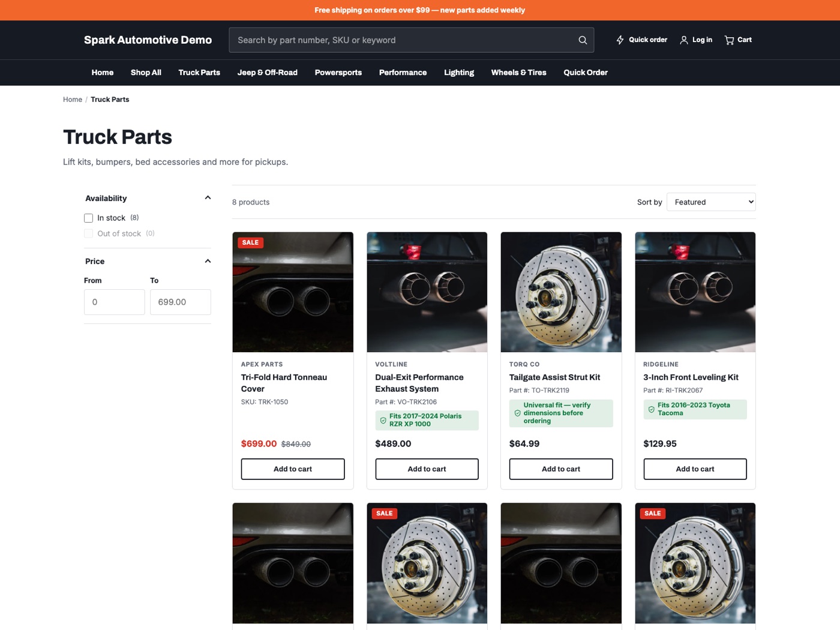Image resolution: width=840 pixels, height=630 pixels.
Task: Open 3-Inch Front Leveling Kit title
Action: (x=691, y=377)
